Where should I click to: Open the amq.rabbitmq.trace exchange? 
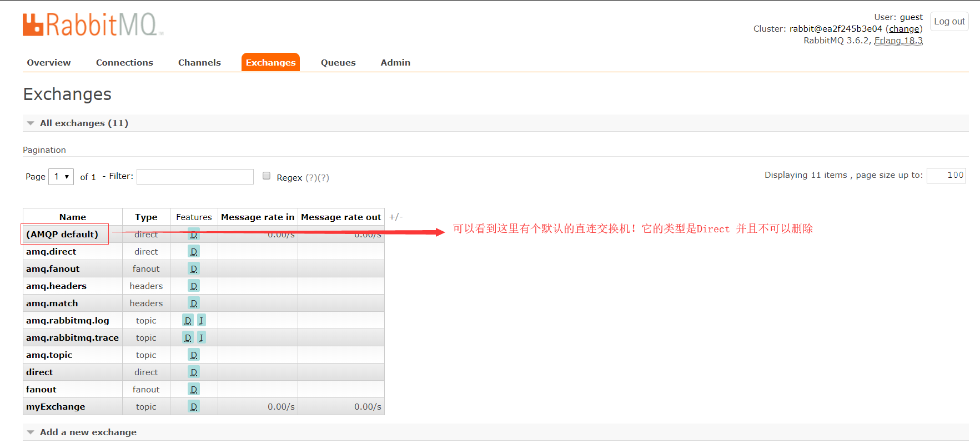72,338
